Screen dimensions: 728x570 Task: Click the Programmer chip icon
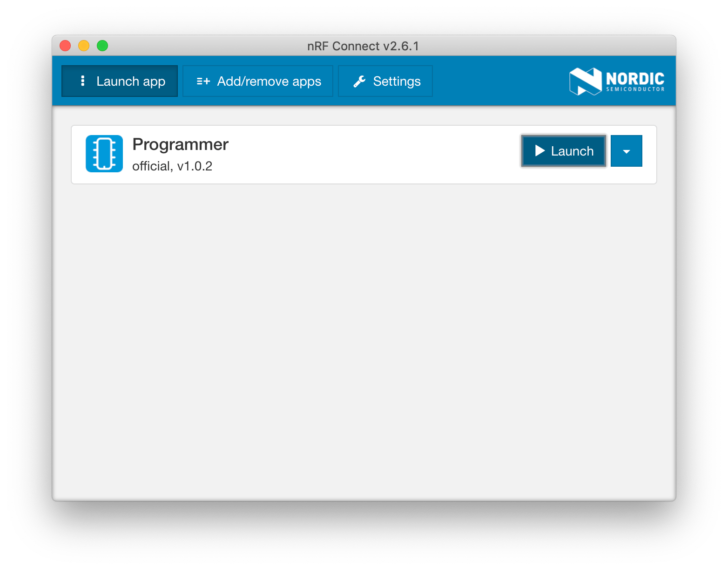pos(104,154)
